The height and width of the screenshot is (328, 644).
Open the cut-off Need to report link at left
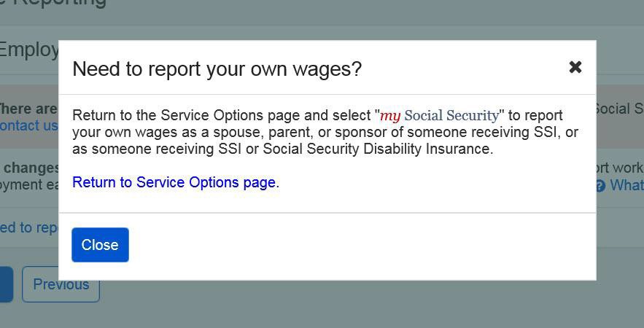29,227
